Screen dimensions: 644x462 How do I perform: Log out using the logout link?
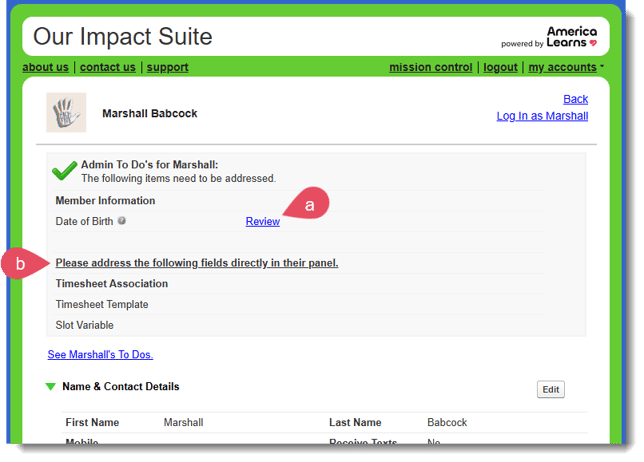[x=500, y=67]
